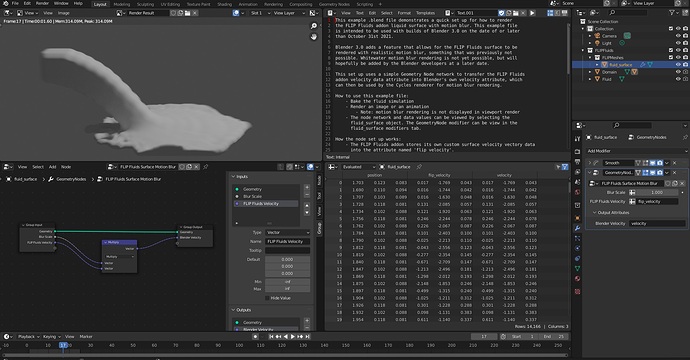Click the Blur Scale value field
Image resolution: width=690 pixels, height=360 pixels.
coord(657,192)
